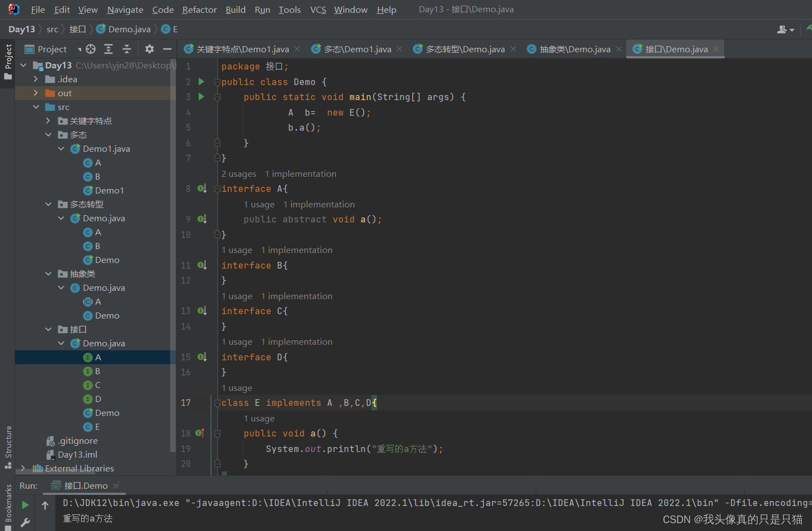Place cursor on line 19 println statement
Viewport: 812px width, 531px height.
coord(354,449)
